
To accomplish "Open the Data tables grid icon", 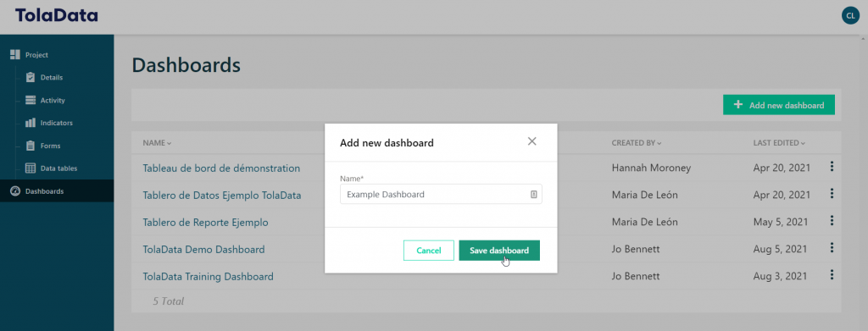I will [x=31, y=168].
